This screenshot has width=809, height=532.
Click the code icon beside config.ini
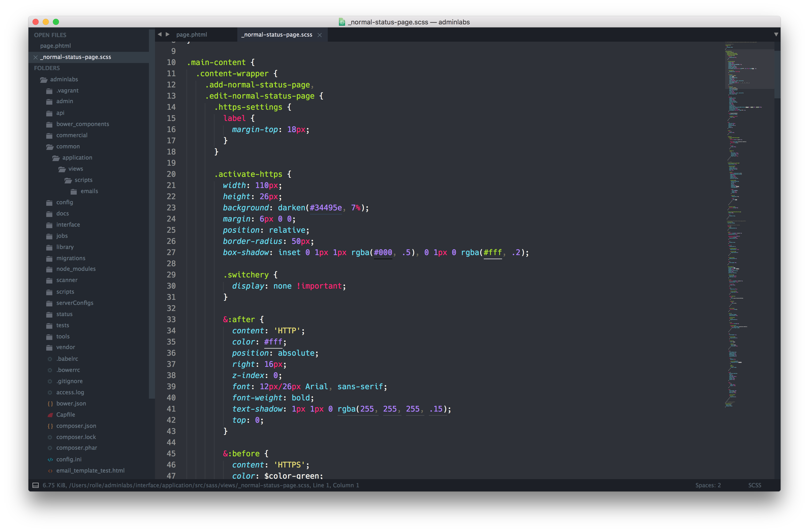[x=50, y=459]
